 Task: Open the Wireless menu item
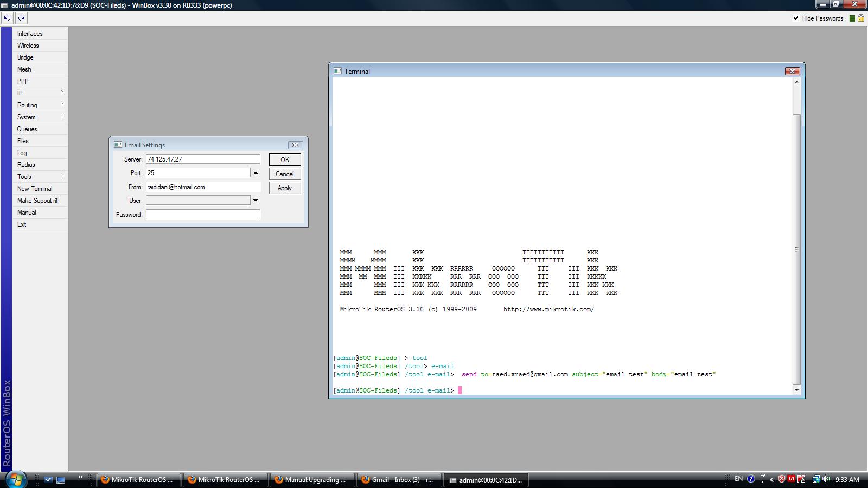tap(40, 46)
